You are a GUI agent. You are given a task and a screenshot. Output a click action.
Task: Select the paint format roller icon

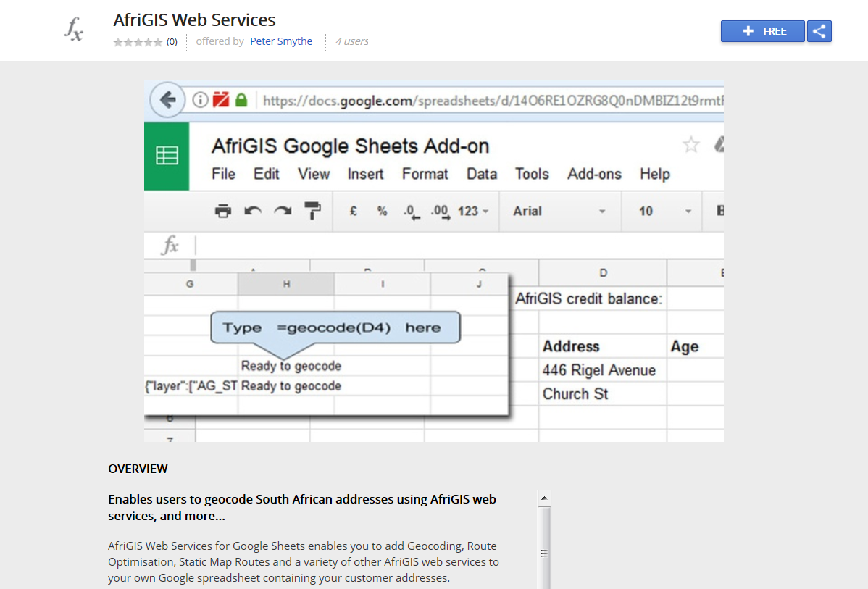click(x=312, y=211)
